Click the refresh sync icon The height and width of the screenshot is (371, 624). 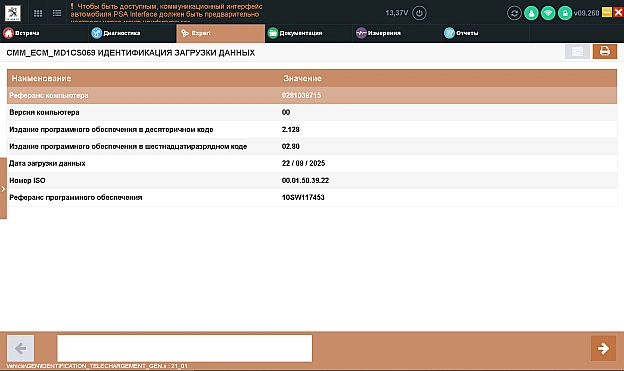pos(514,13)
